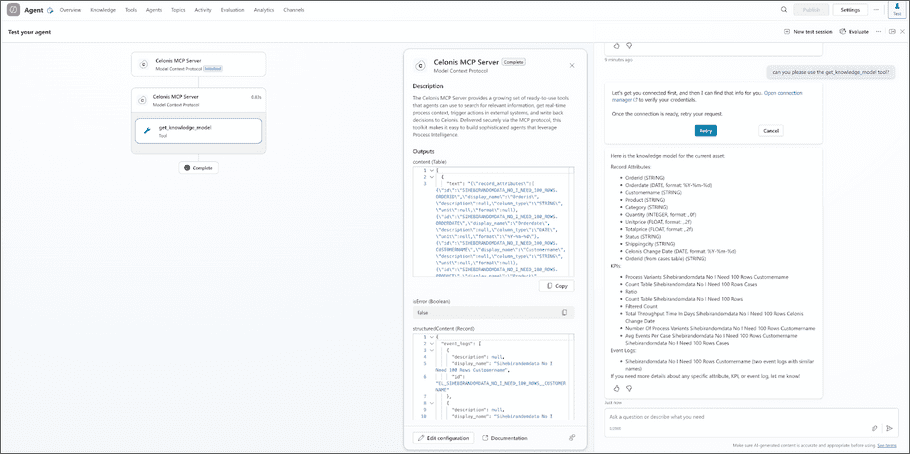Collapse line 1 in content Table JSON
Image resolution: width=910 pixels, height=454 pixels.
click(x=431, y=170)
